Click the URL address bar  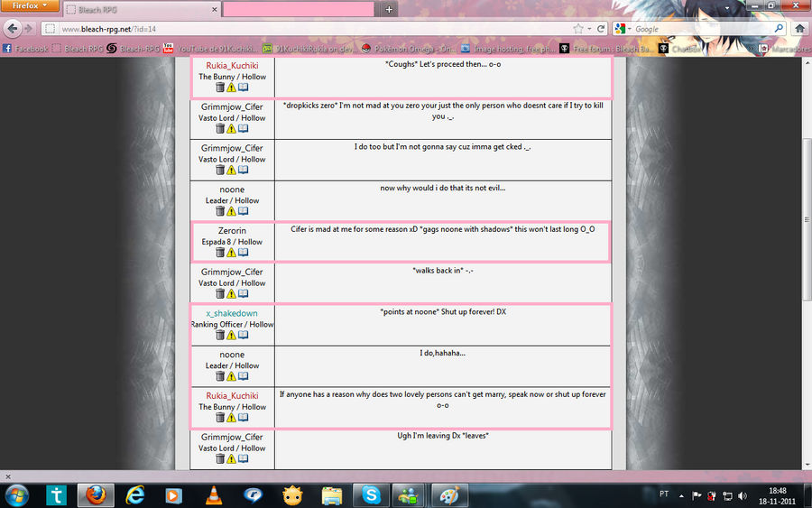pos(310,29)
